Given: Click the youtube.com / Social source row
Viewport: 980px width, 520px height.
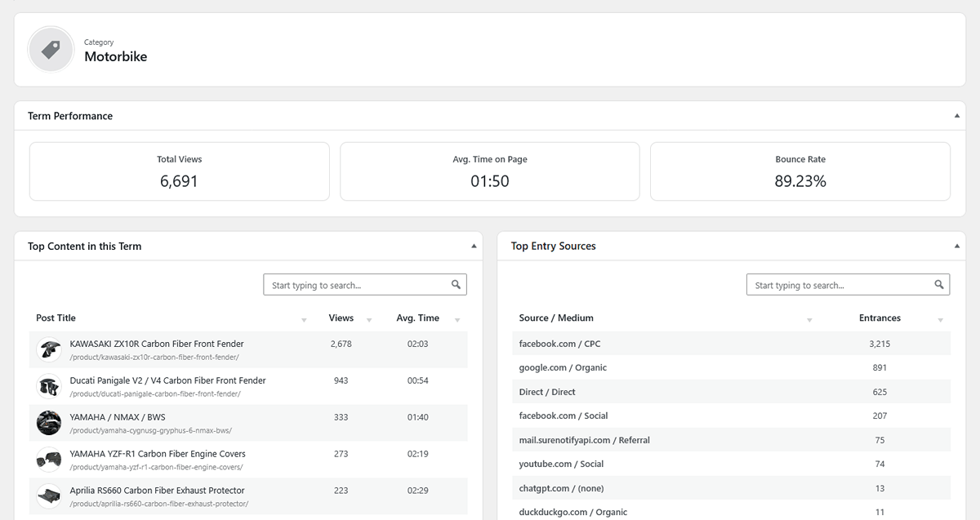Looking at the screenshot, I should point(732,464).
